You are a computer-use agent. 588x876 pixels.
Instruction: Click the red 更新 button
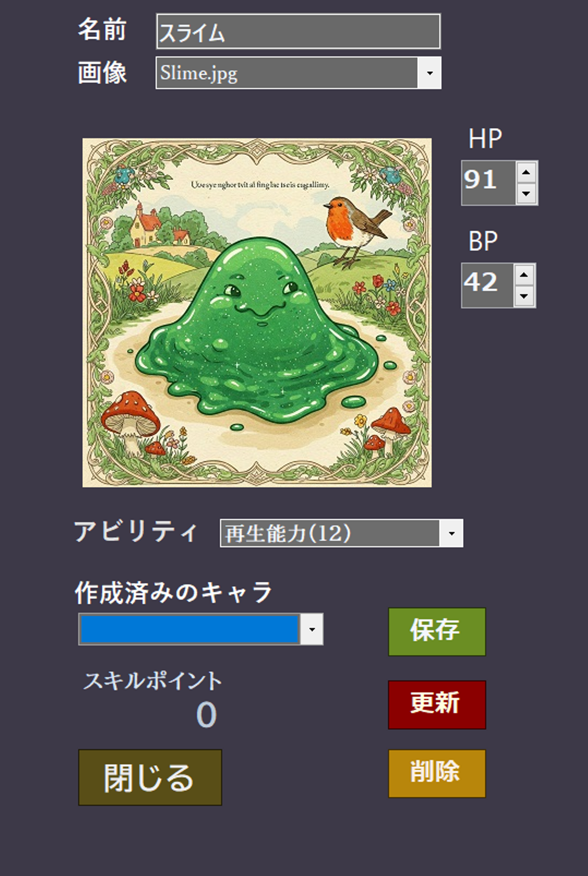point(437,704)
